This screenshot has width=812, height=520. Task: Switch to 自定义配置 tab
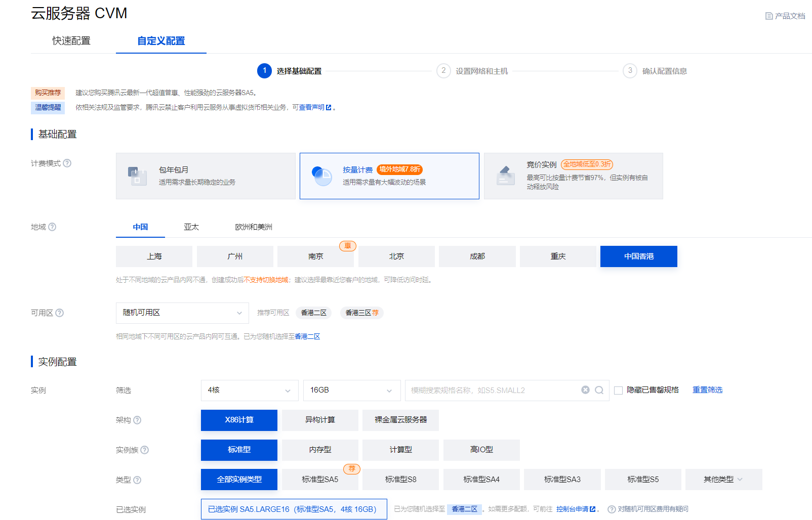coord(161,41)
